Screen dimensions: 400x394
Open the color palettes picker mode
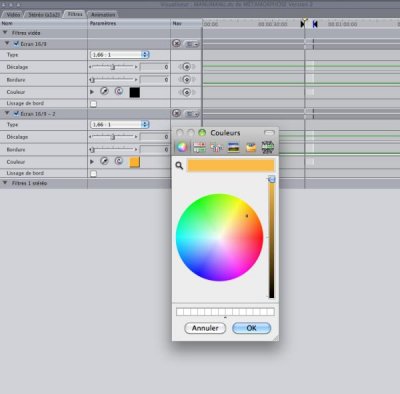click(x=217, y=147)
